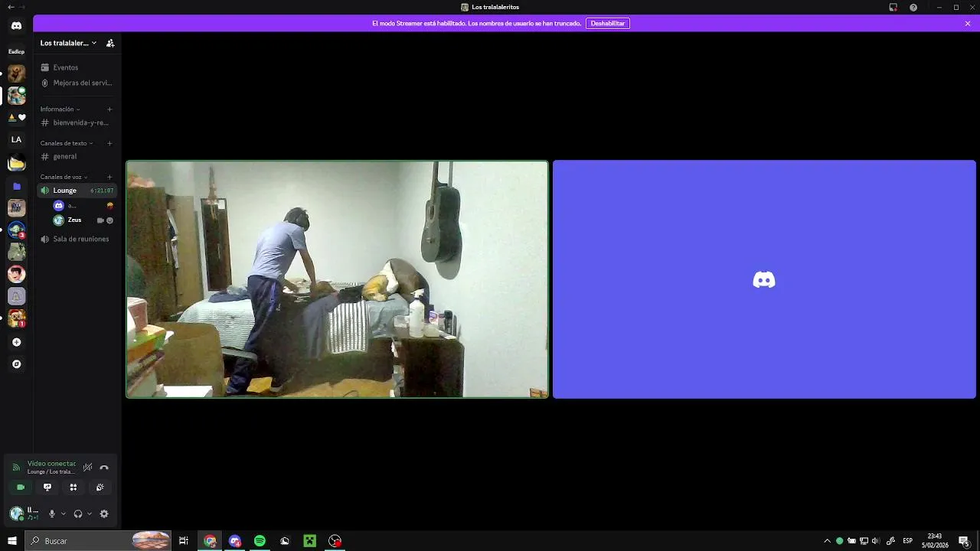Viewport: 980px width, 551px height.
Task: Toggle noise suppression icon
Action: tap(87, 468)
